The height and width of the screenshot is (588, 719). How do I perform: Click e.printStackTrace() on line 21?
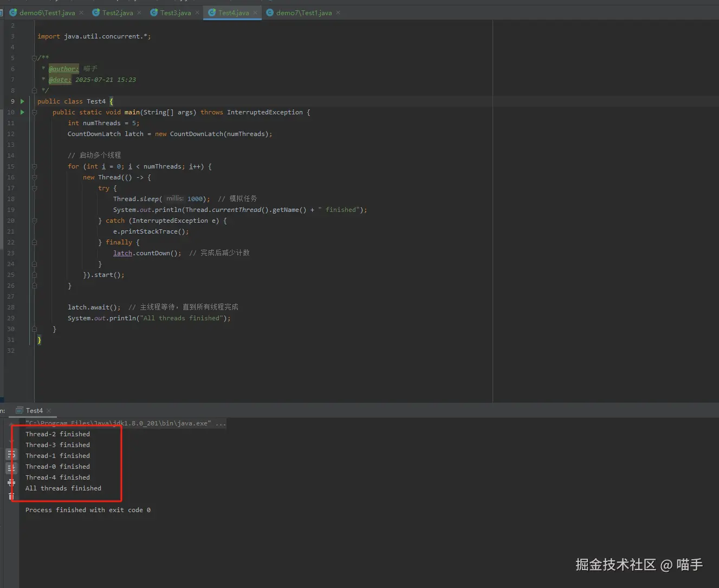click(151, 231)
